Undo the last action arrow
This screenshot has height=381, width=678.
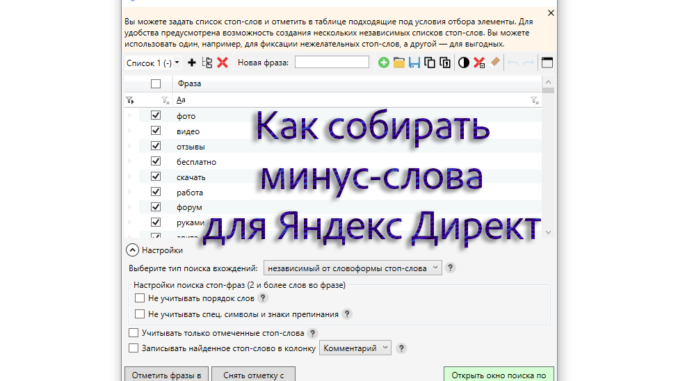click(513, 63)
